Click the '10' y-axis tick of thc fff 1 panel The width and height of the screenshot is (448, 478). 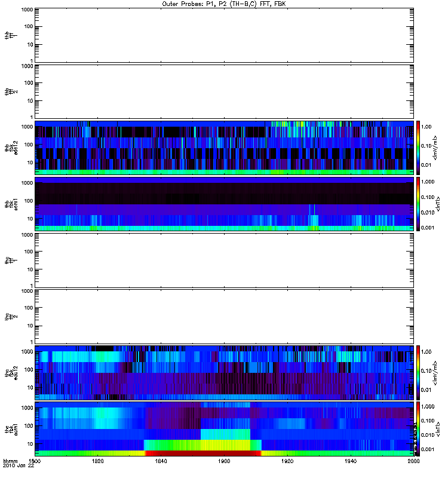(30, 270)
